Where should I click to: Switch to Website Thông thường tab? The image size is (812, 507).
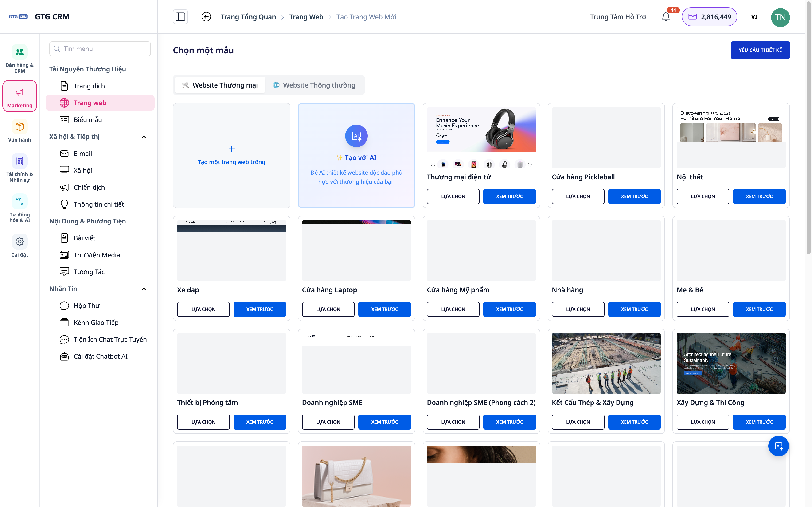pyautogui.click(x=314, y=85)
